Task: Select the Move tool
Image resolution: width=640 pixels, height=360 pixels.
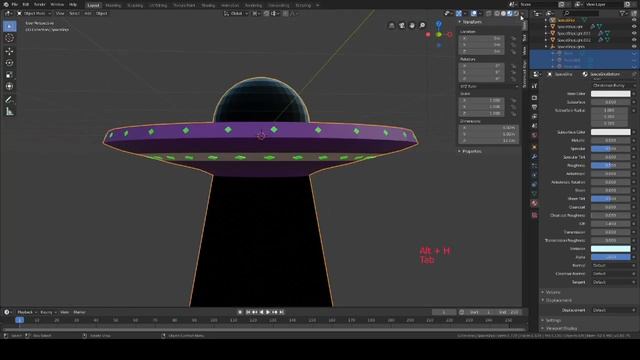Action: point(9,51)
